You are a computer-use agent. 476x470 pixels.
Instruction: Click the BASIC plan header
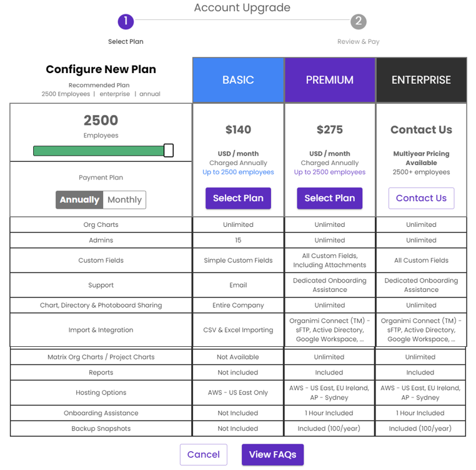click(238, 80)
